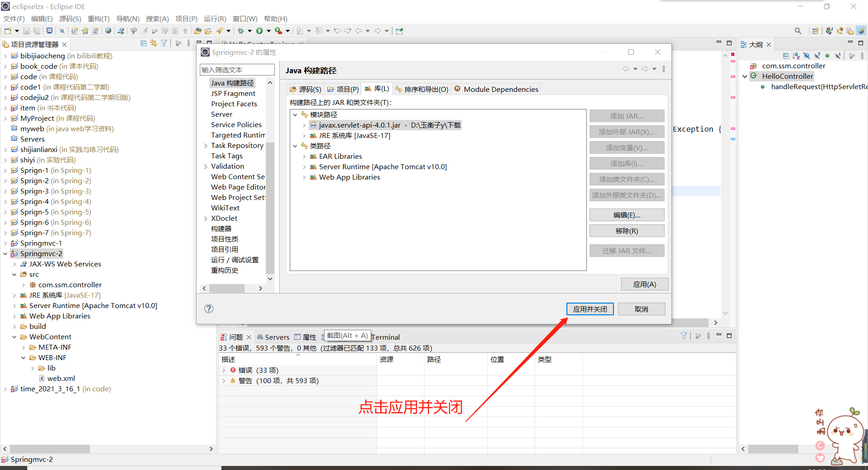Click Back navigation arrow in main toolbar

click(359, 31)
